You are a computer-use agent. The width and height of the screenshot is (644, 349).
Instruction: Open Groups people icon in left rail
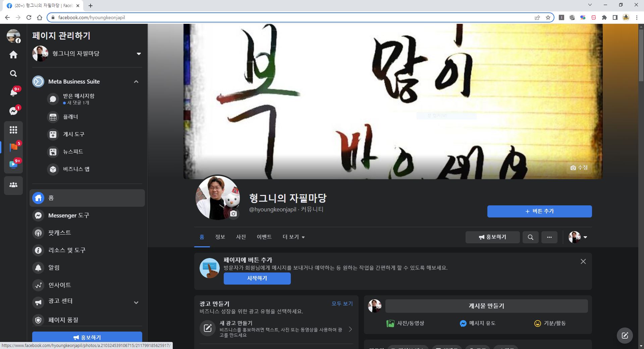(13, 185)
